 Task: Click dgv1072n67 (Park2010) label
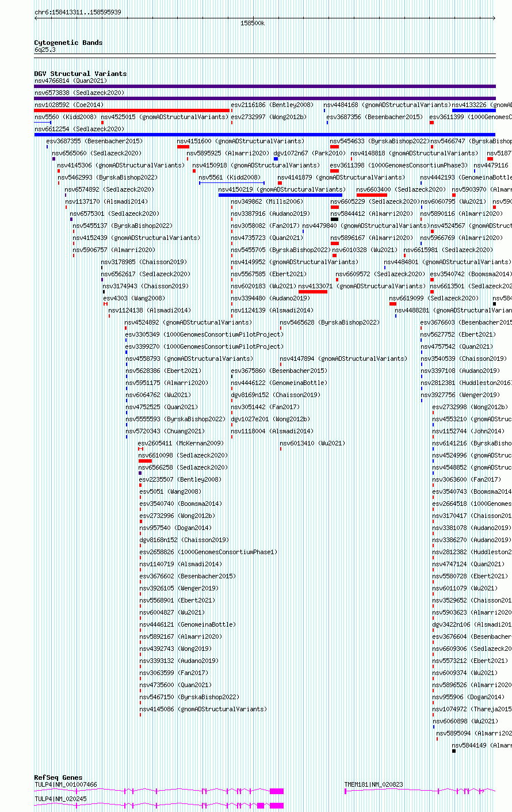[x=310, y=153]
